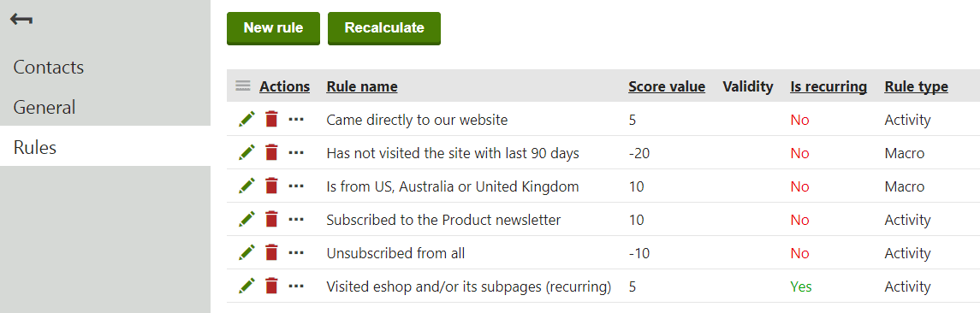Sort table by Is recurring column
This screenshot has width=980, height=313.
829,87
